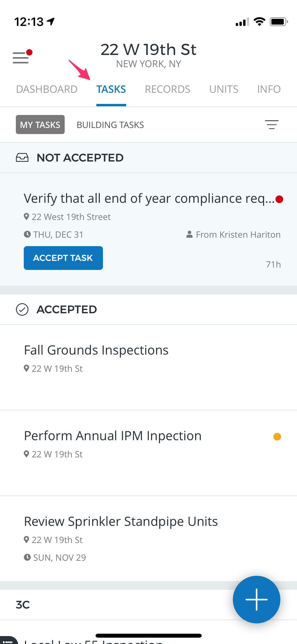Open the hamburger menu with notification dot

click(x=22, y=56)
